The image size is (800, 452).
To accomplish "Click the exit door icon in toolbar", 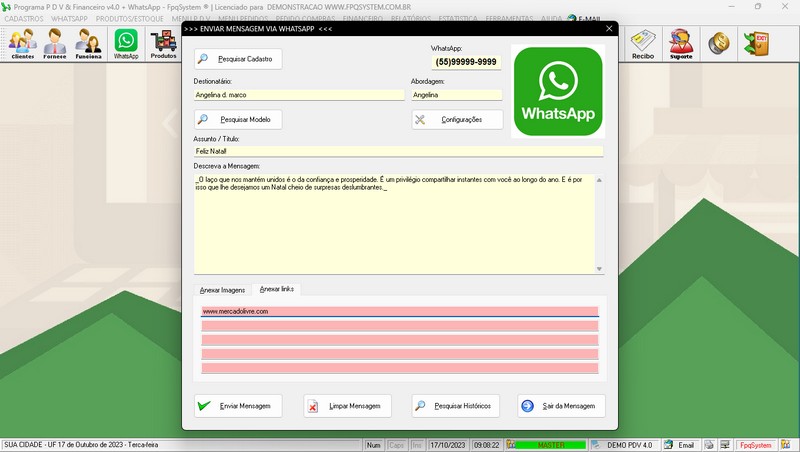I will (x=755, y=42).
